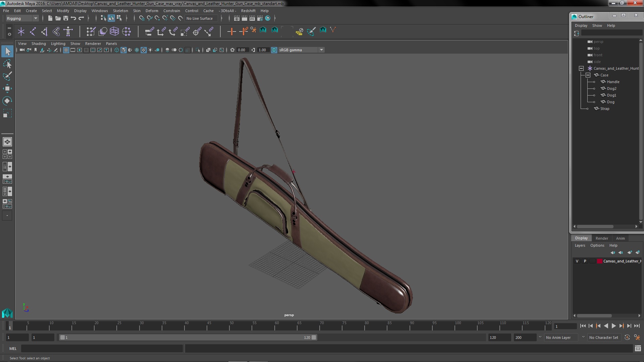Toggle the viewport grid display icon
Viewport: 644px width, 362px height.
(66, 50)
